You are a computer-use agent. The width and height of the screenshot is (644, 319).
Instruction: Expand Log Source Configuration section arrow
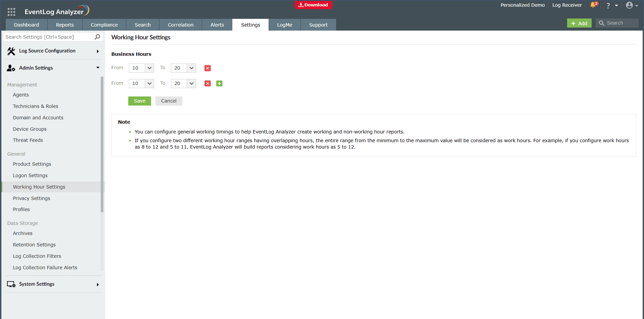point(98,51)
